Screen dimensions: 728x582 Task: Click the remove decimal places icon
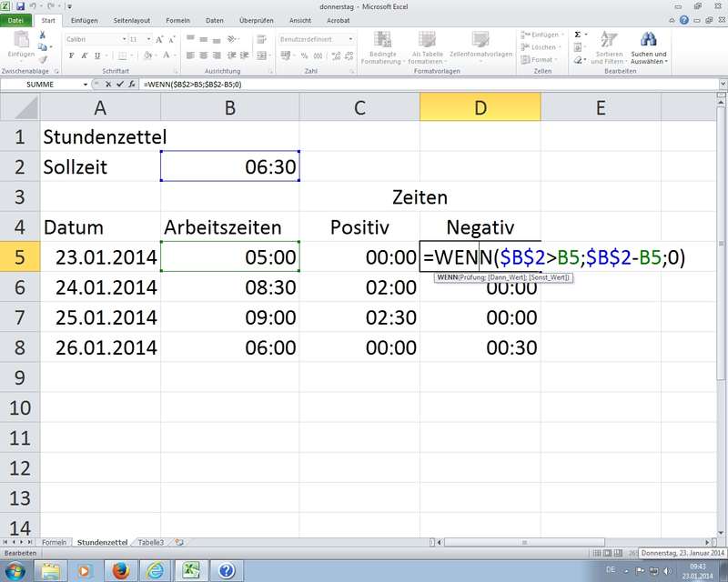(349, 55)
